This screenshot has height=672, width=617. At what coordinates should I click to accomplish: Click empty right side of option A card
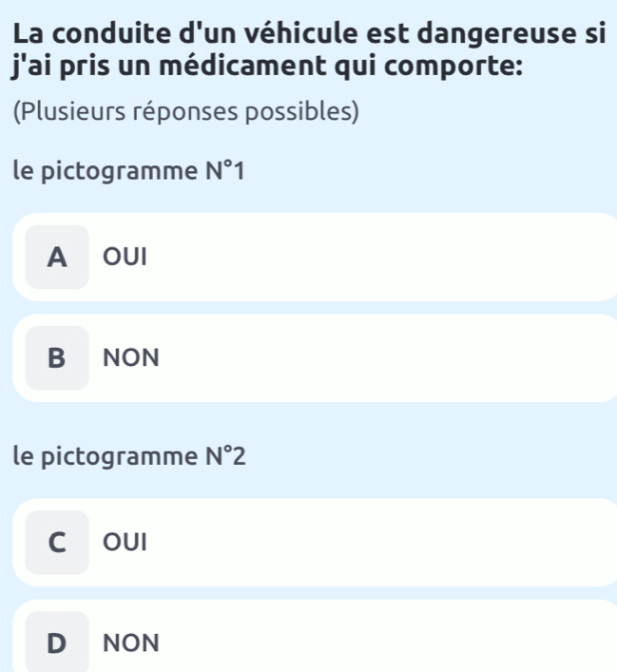pos(475,257)
